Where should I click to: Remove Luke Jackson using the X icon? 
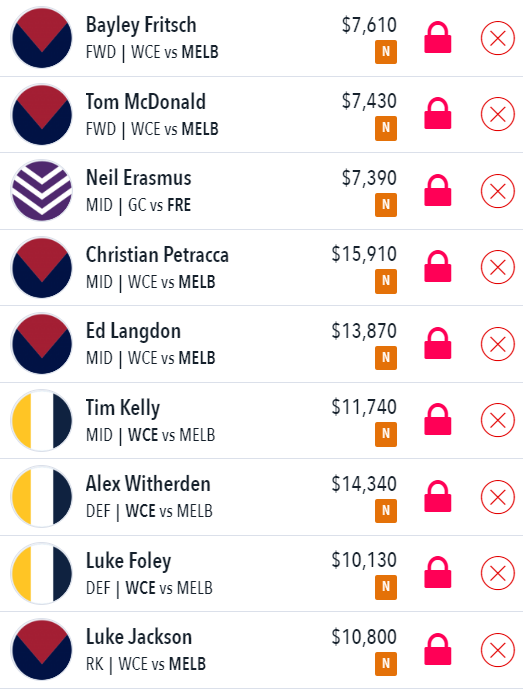point(498,650)
